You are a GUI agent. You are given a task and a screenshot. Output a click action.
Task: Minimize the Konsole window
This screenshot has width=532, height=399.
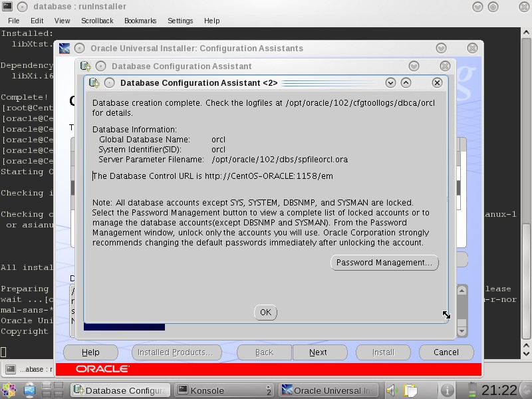tap(477, 7)
